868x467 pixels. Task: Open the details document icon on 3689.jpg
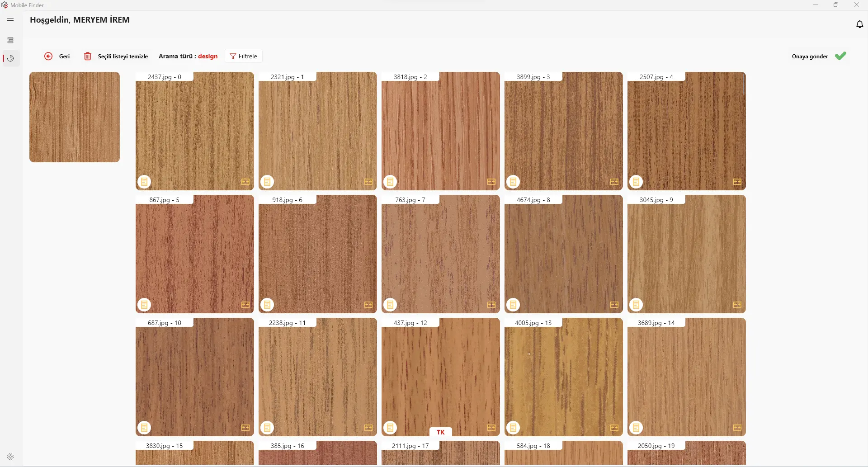636,428
